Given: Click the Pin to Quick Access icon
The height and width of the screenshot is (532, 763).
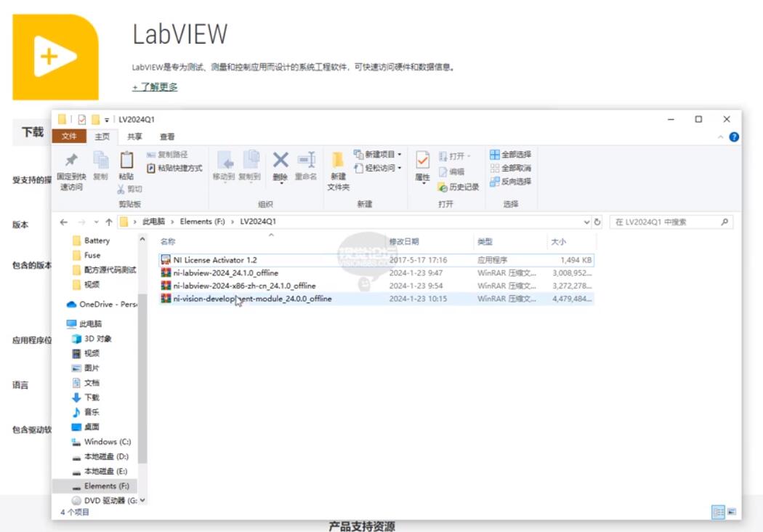Looking at the screenshot, I should 70,161.
